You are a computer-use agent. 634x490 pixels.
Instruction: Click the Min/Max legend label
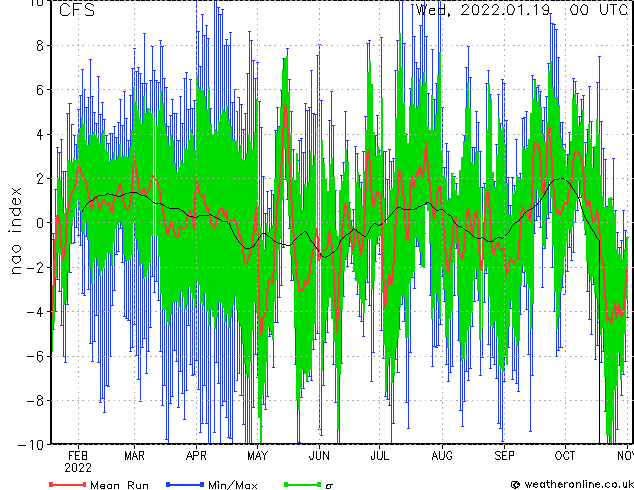coord(233,485)
